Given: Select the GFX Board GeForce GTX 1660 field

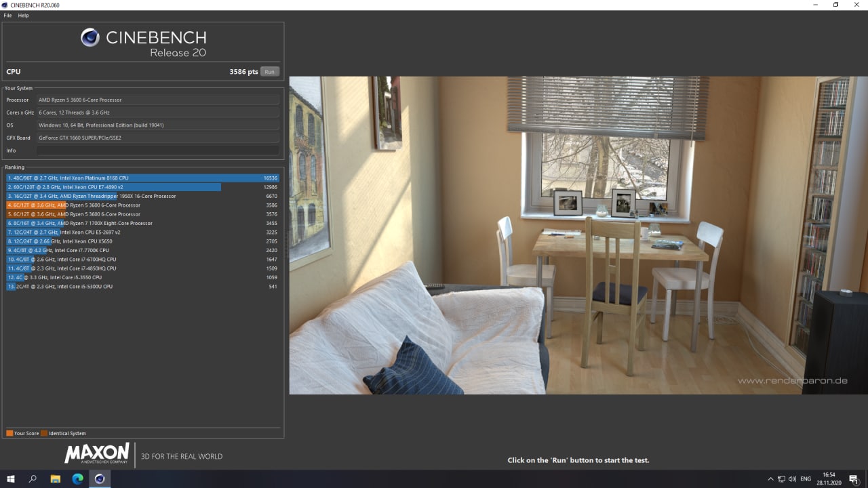Looking at the screenshot, I should 157,138.
